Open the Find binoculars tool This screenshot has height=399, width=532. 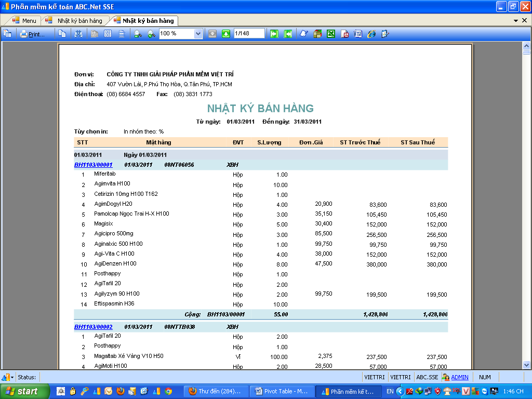[x=78, y=34]
